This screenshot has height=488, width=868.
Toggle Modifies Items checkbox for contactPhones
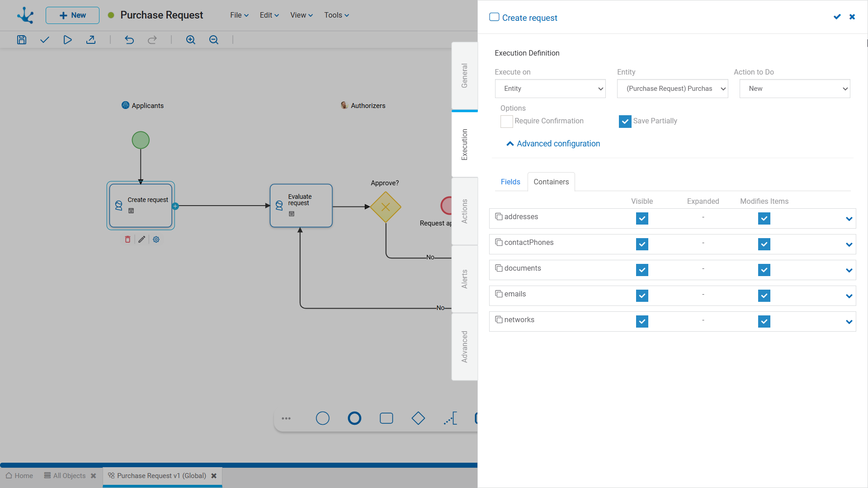tap(764, 244)
